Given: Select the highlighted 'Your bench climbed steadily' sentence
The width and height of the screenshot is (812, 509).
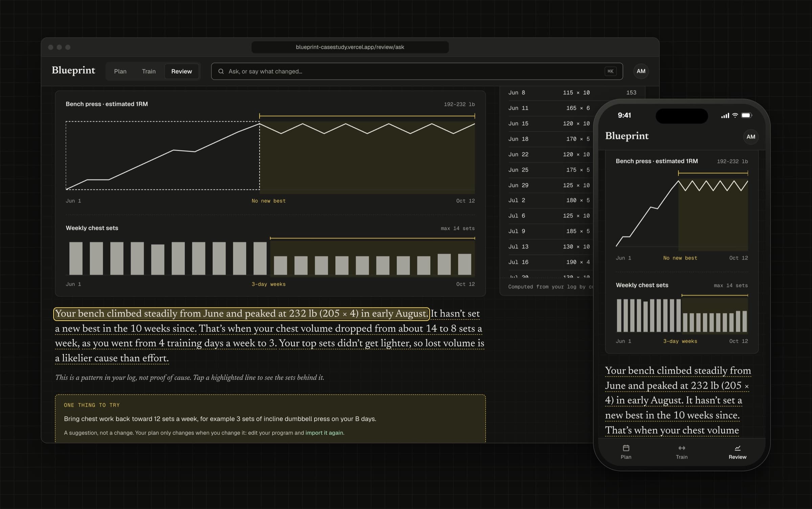Looking at the screenshot, I should [242, 314].
